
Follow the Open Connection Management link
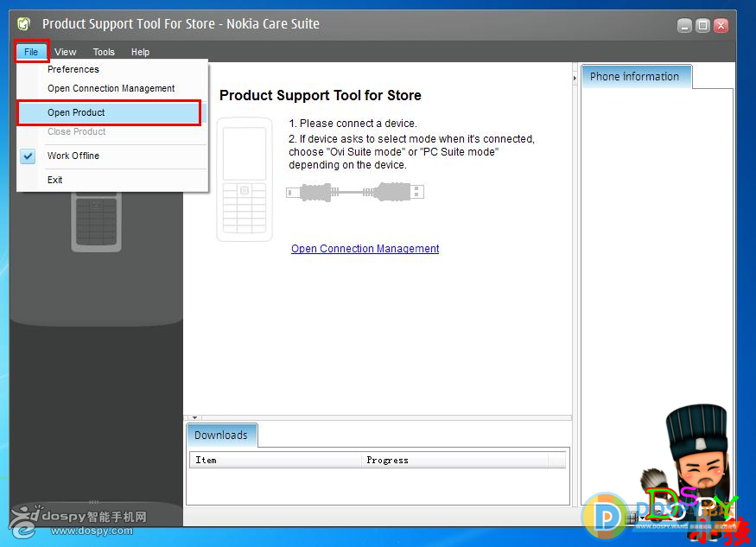365,248
